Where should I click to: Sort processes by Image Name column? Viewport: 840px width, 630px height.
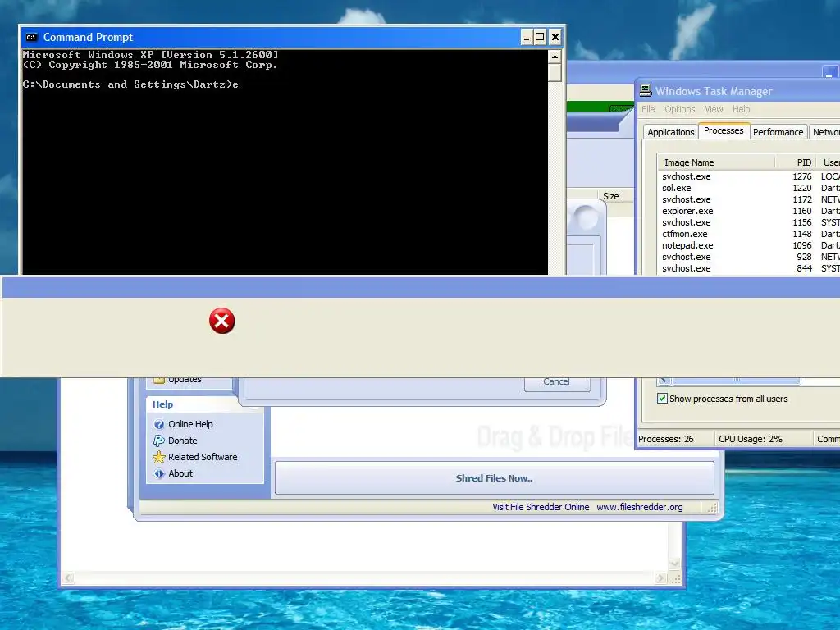(716, 162)
